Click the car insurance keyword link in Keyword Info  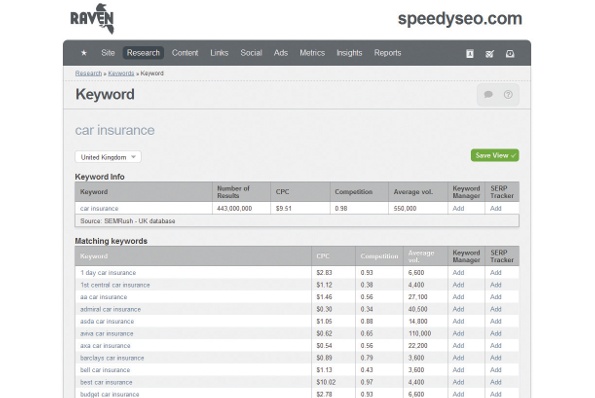click(x=99, y=208)
